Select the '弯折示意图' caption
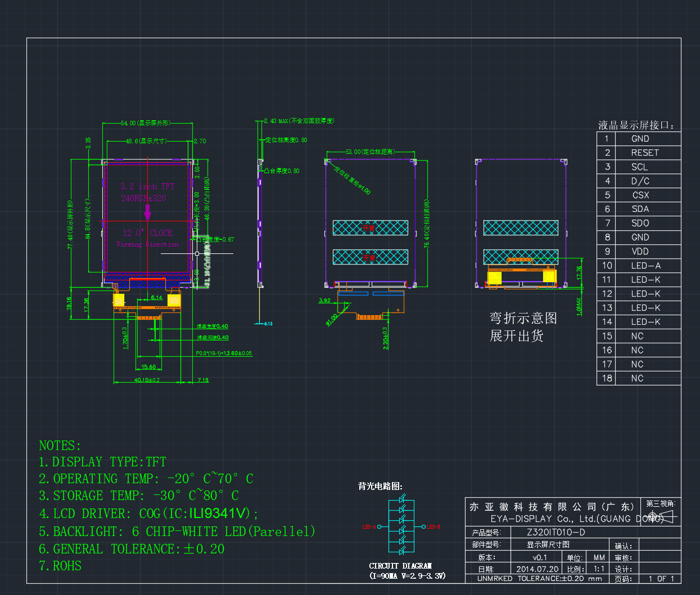The height and width of the screenshot is (595, 700). pos(523,318)
